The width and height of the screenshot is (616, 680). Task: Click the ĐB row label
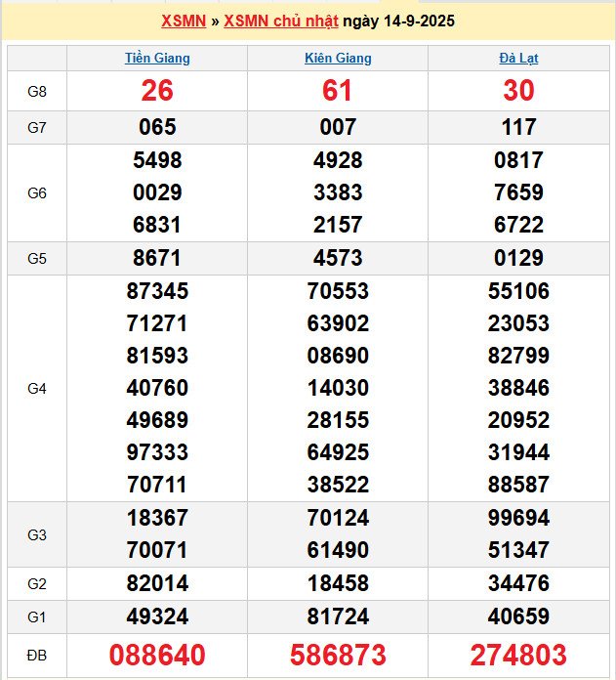point(37,655)
